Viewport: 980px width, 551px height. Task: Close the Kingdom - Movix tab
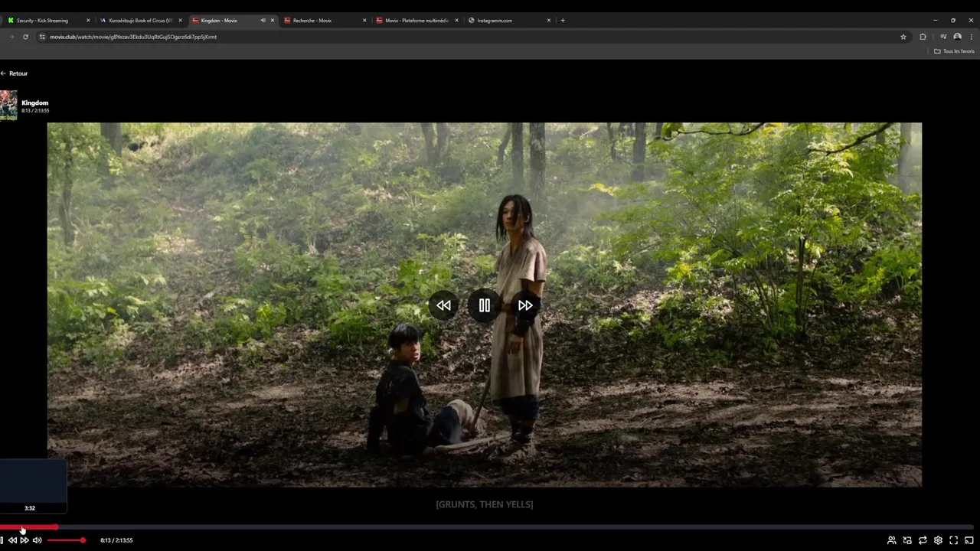pos(273,21)
